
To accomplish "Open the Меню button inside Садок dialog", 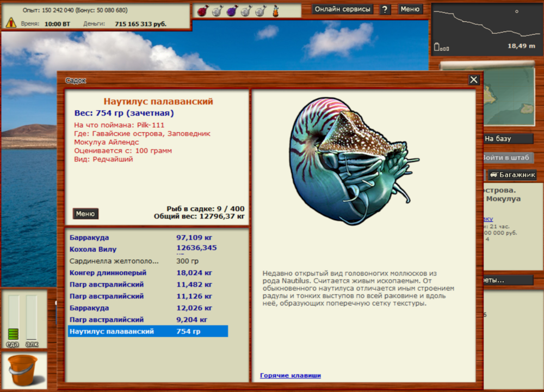I will coord(85,214).
